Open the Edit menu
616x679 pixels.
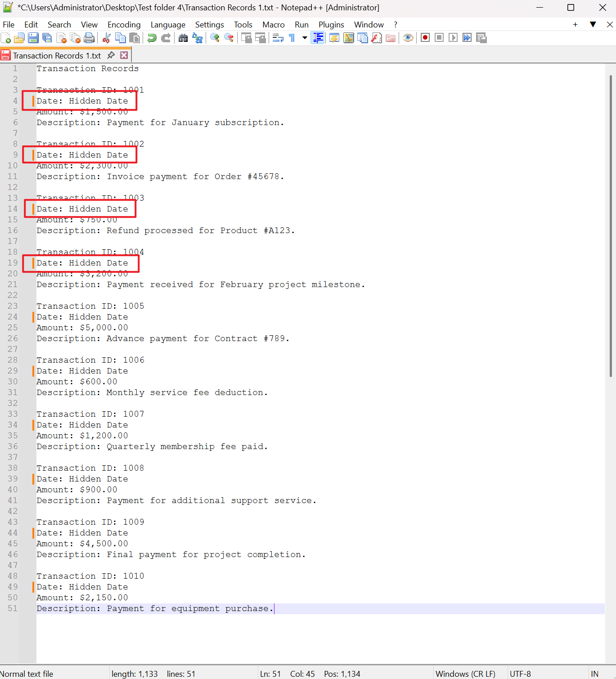31,25
